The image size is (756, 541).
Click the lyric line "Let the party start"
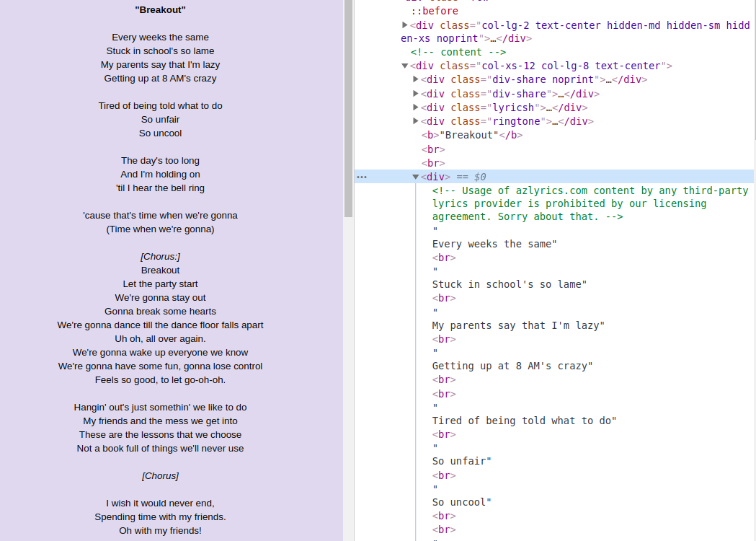[160, 284]
